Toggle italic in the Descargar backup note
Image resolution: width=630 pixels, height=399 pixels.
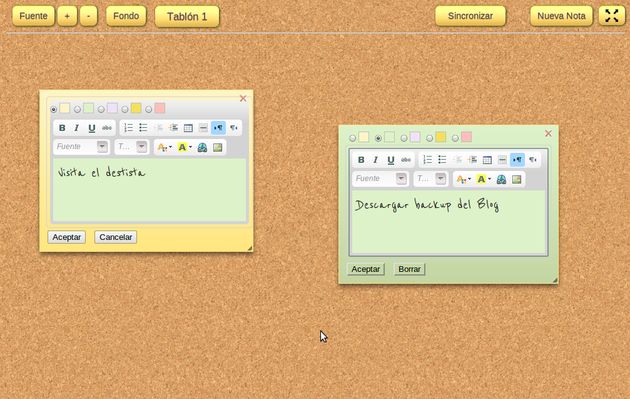[375, 160]
